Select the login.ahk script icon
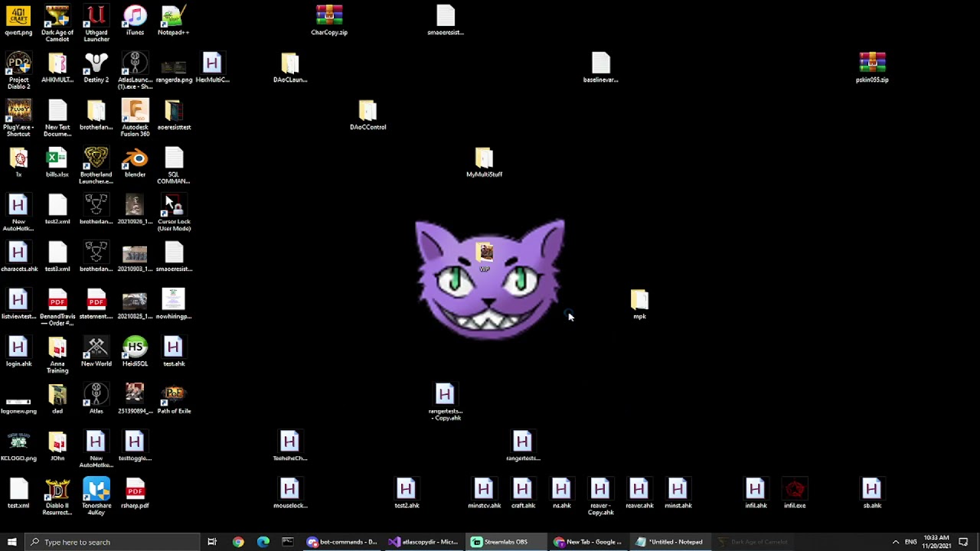The image size is (980, 551). click(18, 352)
